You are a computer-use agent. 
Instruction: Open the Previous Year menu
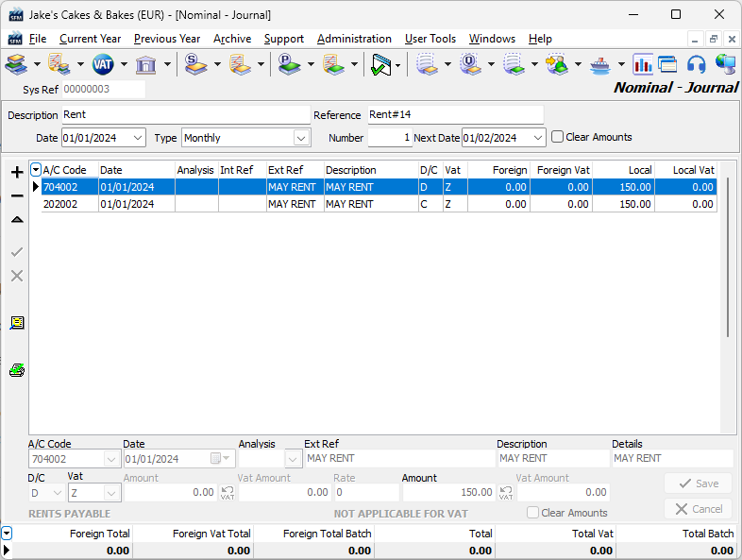pos(167,39)
